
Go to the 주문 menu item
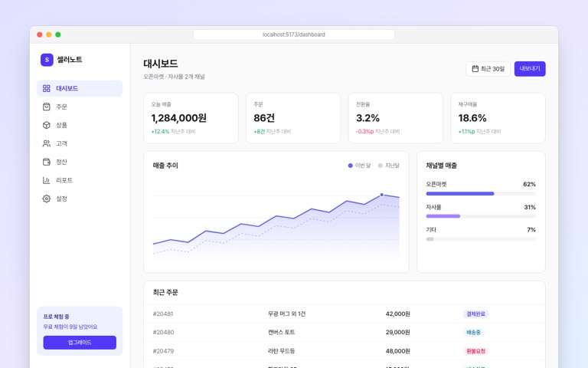80,107
